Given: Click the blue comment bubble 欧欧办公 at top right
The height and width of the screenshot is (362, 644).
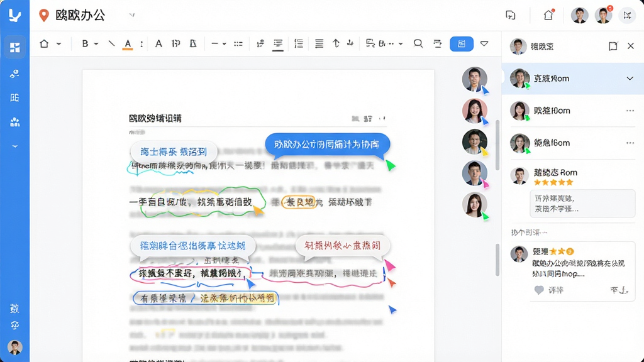Looking at the screenshot, I should (327, 145).
